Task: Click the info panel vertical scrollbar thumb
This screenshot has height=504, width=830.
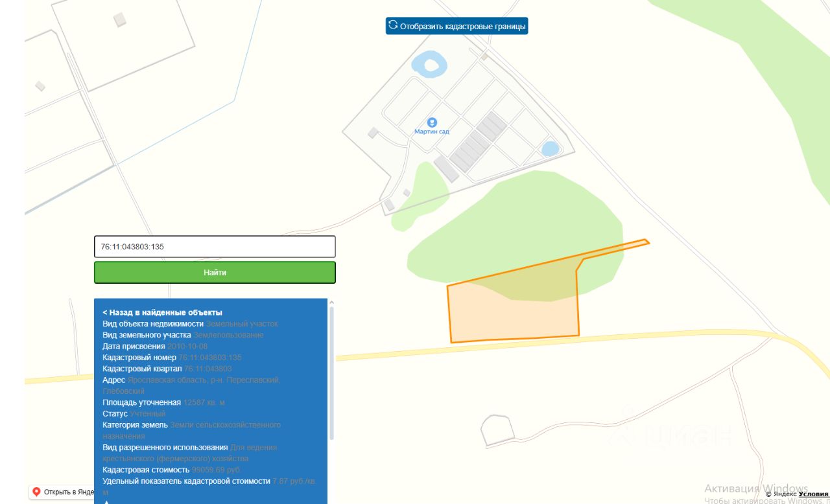Action: [x=332, y=373]
